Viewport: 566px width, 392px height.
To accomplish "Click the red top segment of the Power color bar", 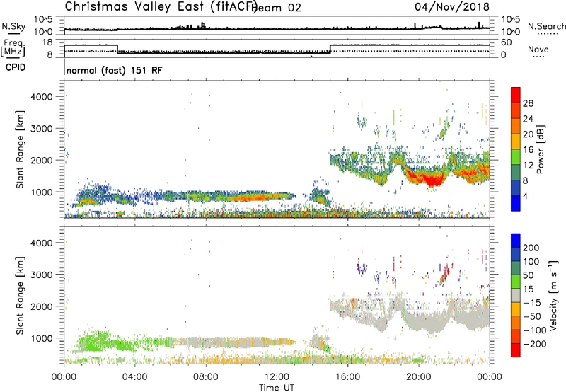I will [516, 96].
